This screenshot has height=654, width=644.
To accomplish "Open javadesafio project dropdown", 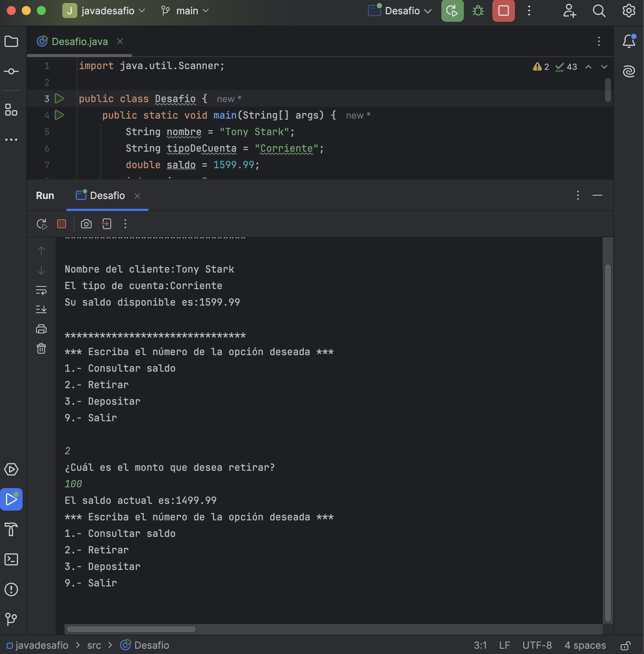I will (104, 11).
